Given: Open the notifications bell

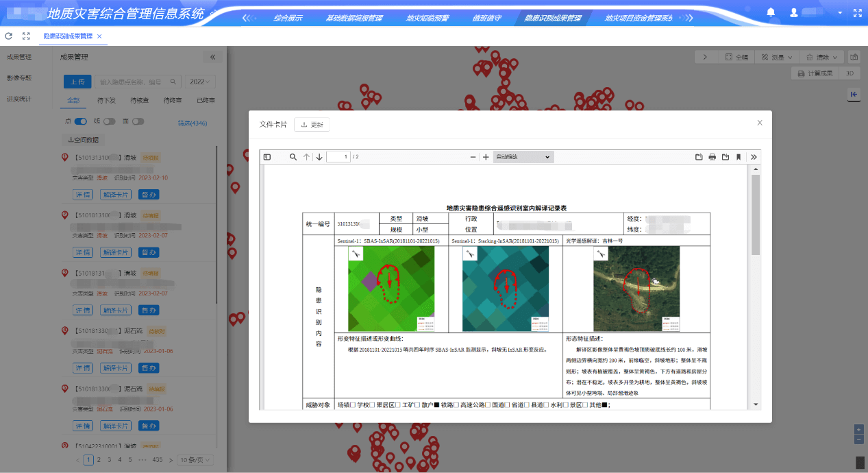Looking at the screenshot, I should pyautogui.click(x=771, y=12).
